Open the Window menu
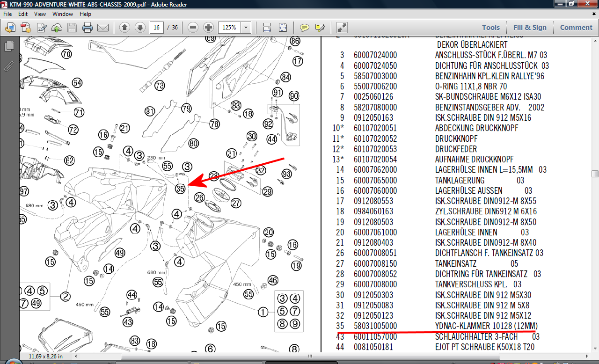This screenshot has height=364, width=599. click(62, 14)
